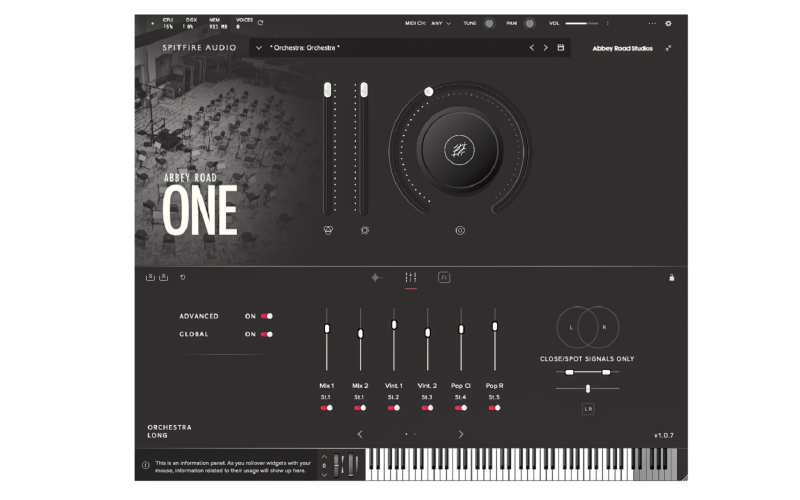Image resolution: width=800 pixels, height=500 pixels.
Task: Disable the Vint. 2 signal toggle
Action: tap(427, 408)
